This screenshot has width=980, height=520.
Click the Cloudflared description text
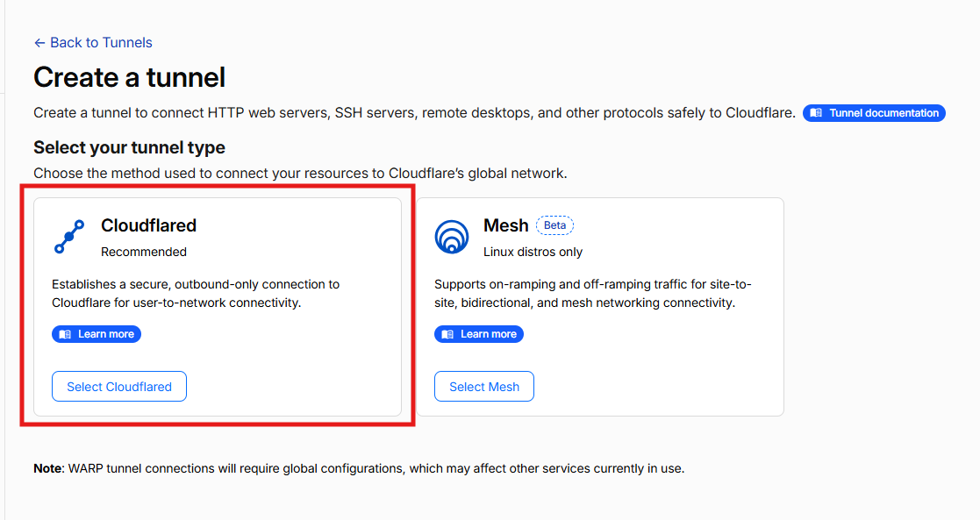(196, 293)
